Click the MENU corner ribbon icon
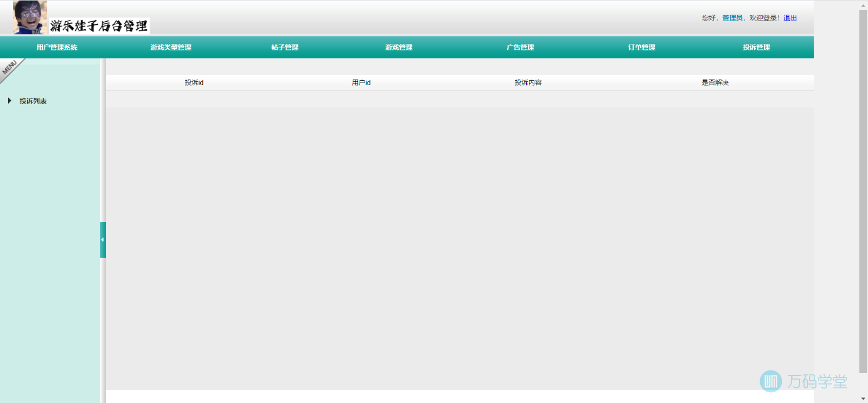 point(11,69)
